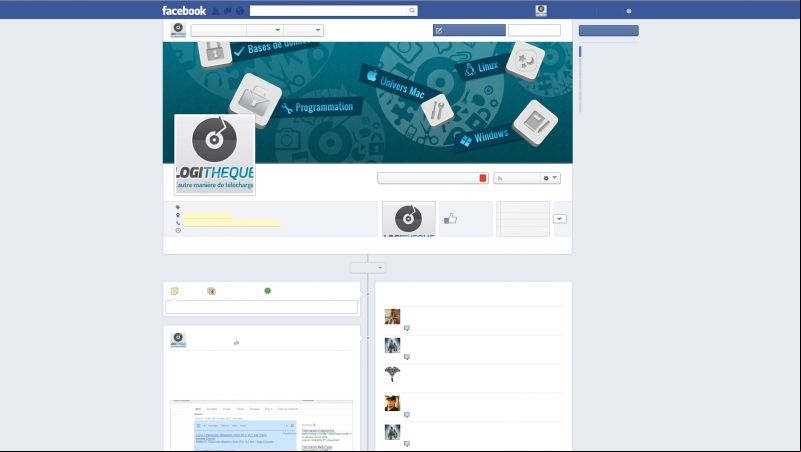Viewport: 801px width, 452px height.
Task: Click the clock icon in the page info
Action: click(178, 230)
